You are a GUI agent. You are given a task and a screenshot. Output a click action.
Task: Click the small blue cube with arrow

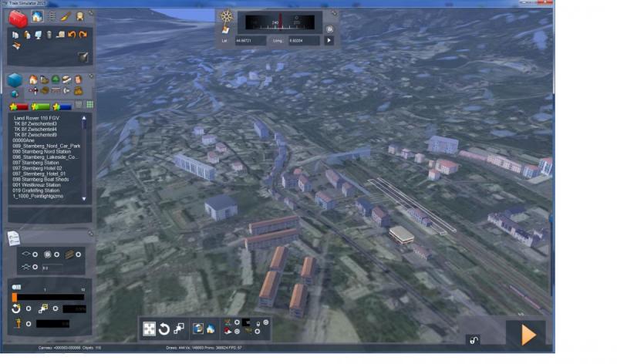point(15,93)
